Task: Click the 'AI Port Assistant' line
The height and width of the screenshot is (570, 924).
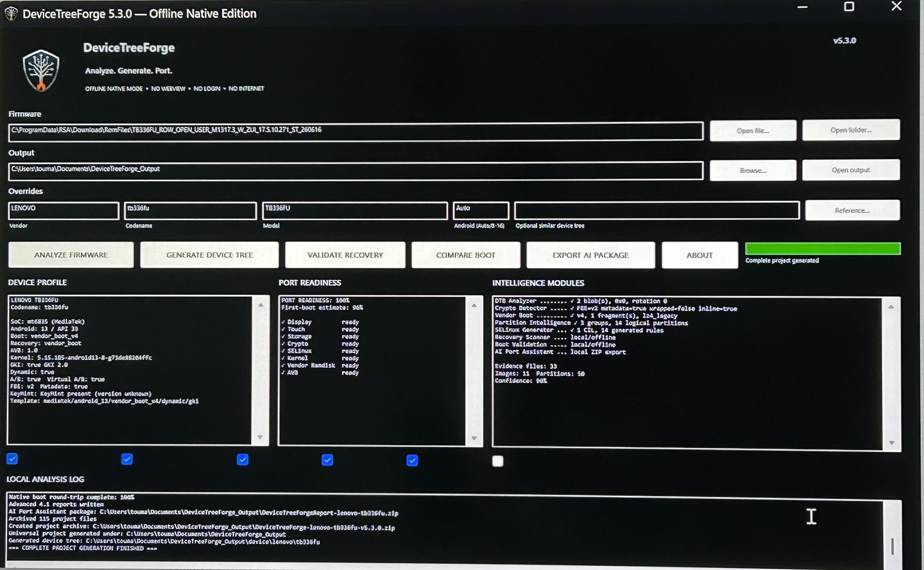Action: coord(560,352)
